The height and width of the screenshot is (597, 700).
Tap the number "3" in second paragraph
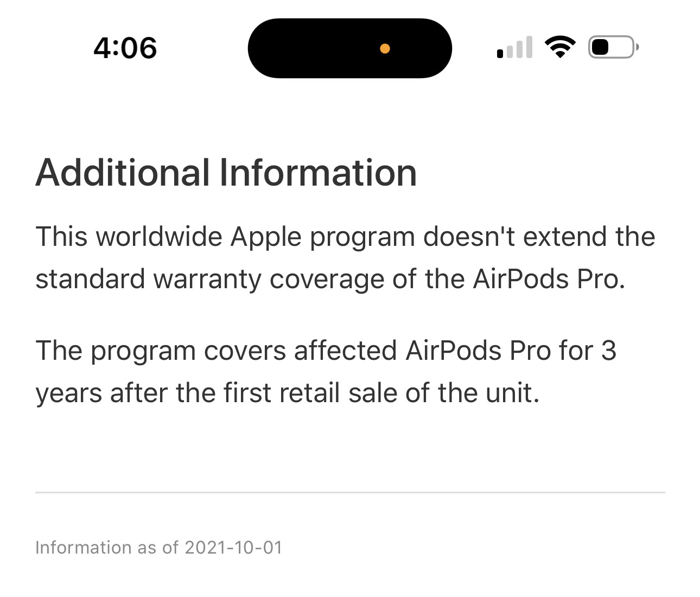point(608,351)
